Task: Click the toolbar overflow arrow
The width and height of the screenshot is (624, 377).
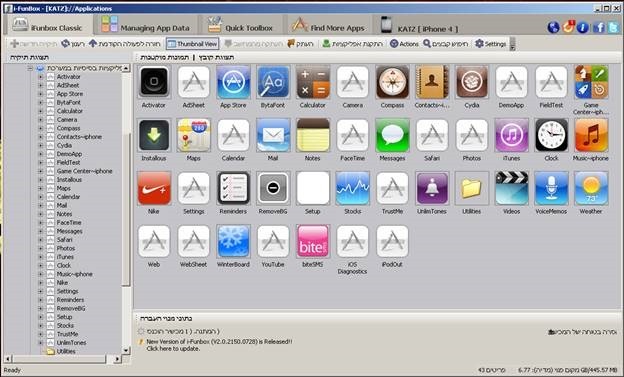Action: point(513,44)
